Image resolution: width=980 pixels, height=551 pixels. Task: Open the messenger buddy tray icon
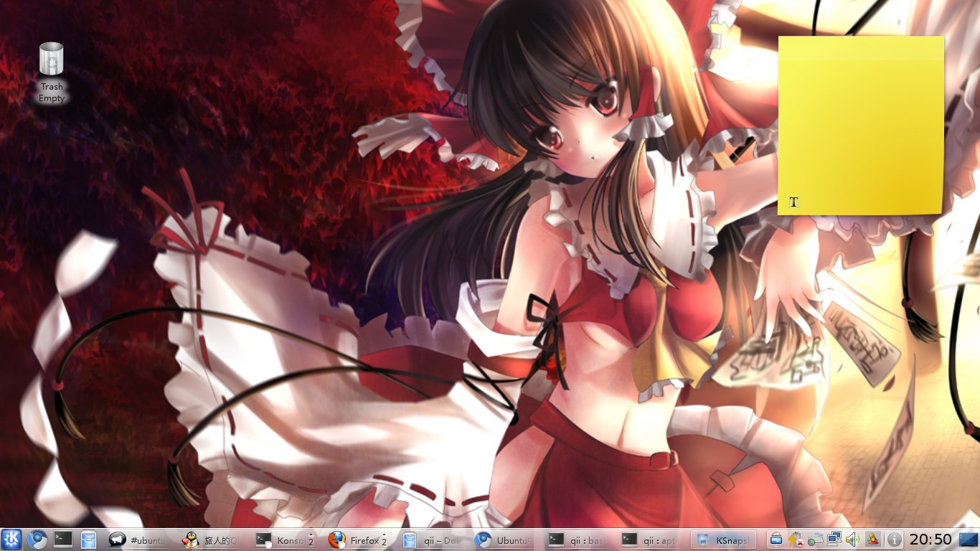click(x=872, y=540)
